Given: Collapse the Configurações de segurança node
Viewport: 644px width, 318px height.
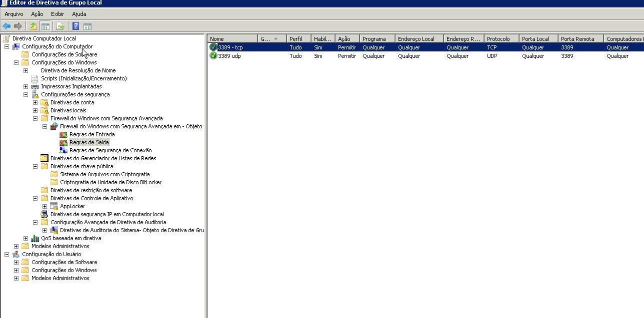Looking at the screenshot, I should [x=25, y=94].
